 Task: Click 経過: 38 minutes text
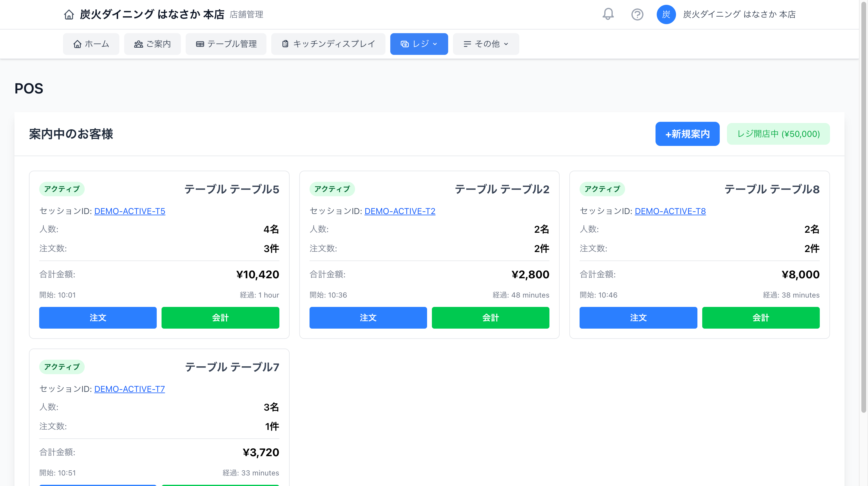(x=791, y=295)
